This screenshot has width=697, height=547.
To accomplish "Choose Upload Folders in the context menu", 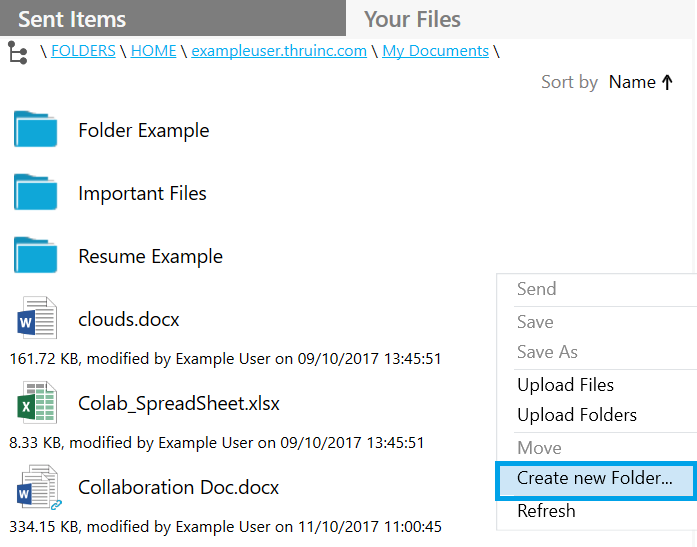I will tap(577, 415).
